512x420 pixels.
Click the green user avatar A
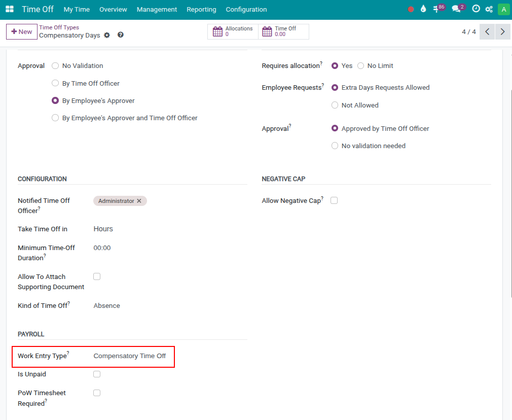(503, 9)
